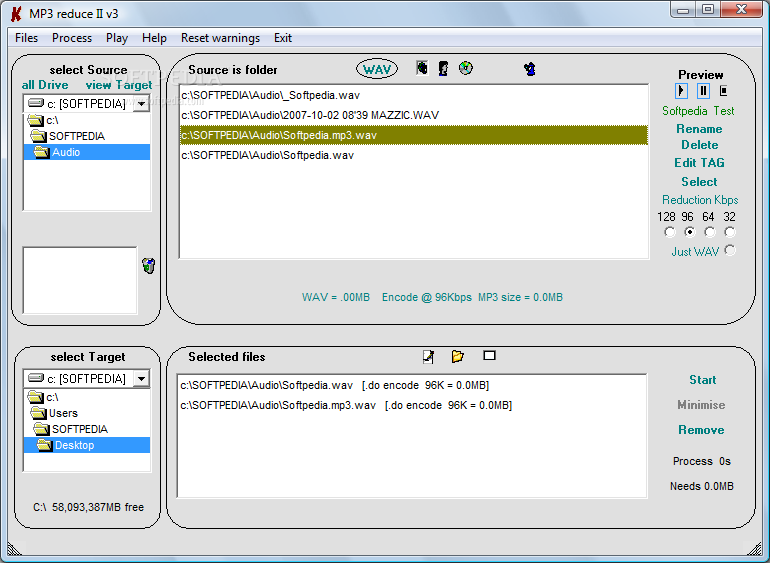The image size is (770, 563).
Task: Select 64 Kbps reduction radio button
Action: [x=710, y=232]
